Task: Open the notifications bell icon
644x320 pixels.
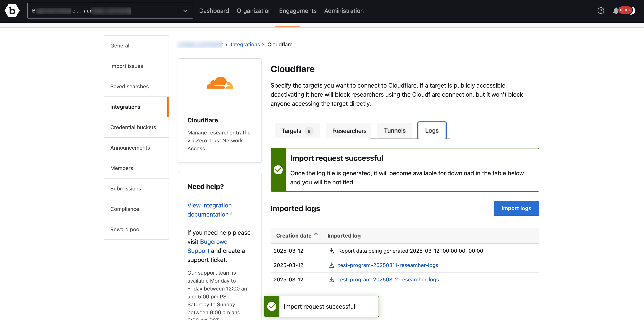Action: [x=615, y=11]
